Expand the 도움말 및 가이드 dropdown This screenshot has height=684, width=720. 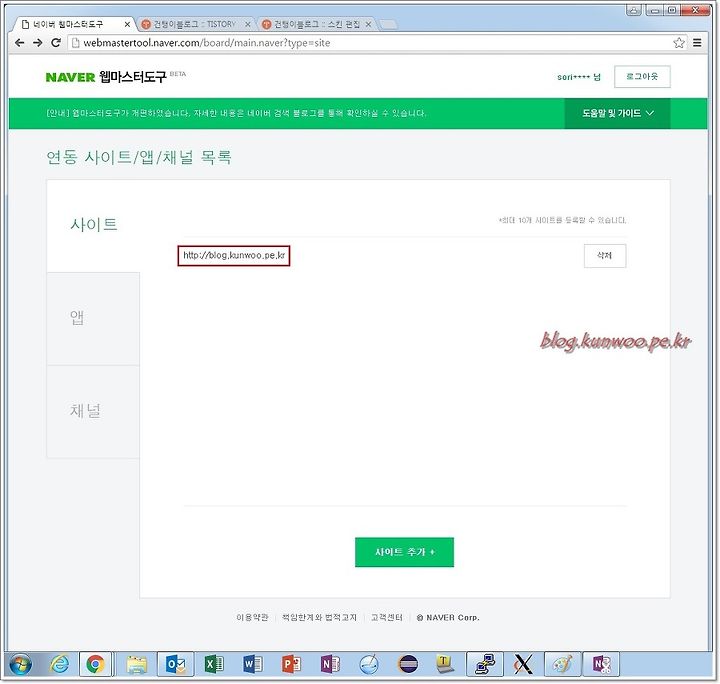click(x=617, y=113)
